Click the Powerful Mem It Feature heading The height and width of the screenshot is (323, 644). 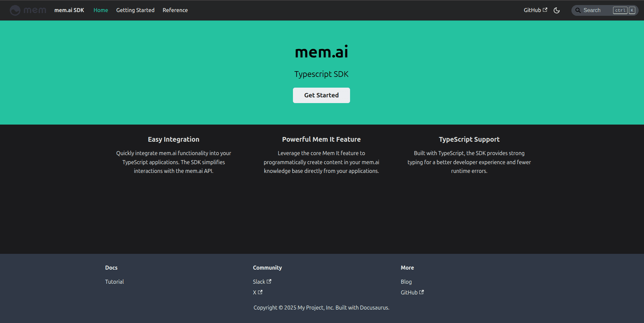coord(321,139)
